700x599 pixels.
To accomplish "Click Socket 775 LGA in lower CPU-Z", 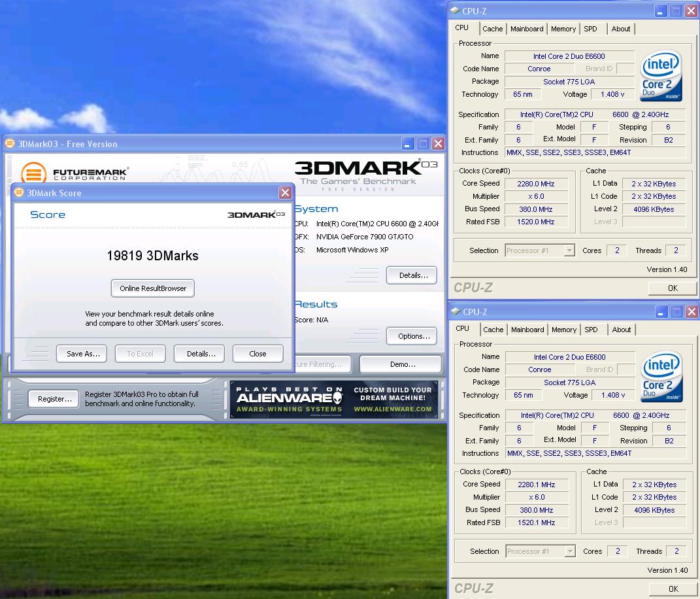I will 570,383.
